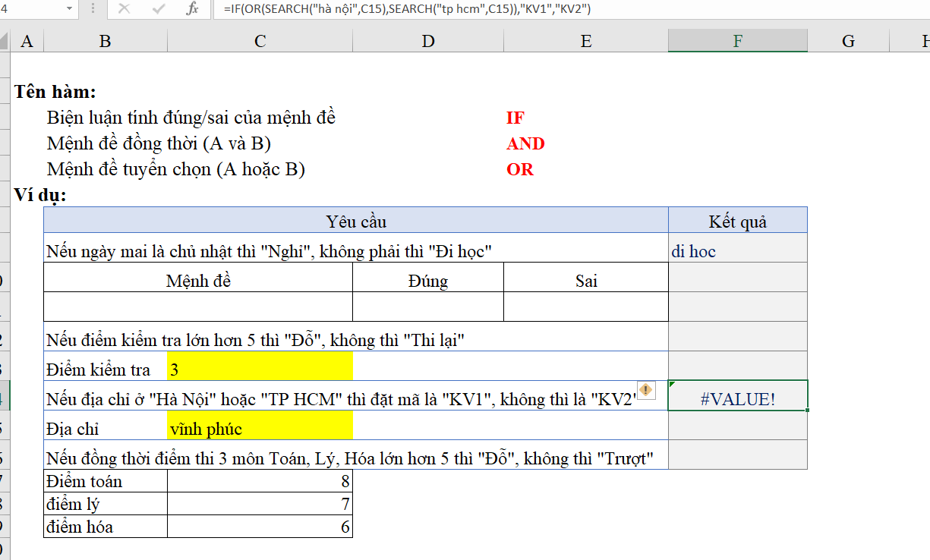This screenshot has width=930, height=560.
Task: Click the empty cell under "Mệnh đề" header
Action: click(198, 307)
